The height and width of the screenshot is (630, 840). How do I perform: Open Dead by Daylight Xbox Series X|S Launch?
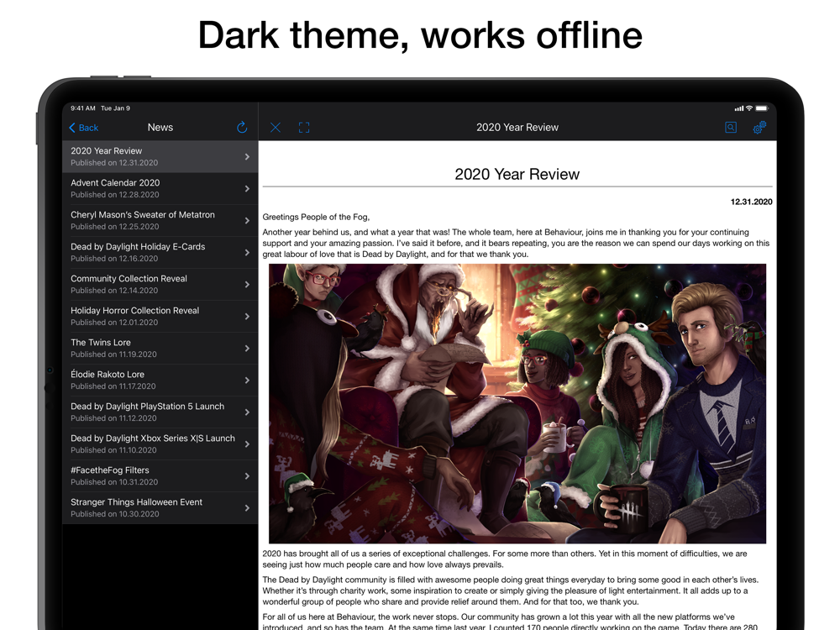coord(160,444)
